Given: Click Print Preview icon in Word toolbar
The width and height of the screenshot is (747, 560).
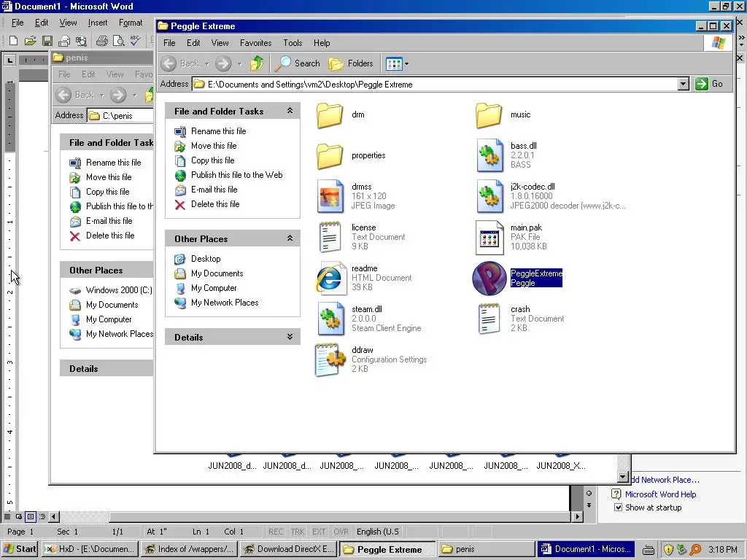Looking at the screenshot, I should [x=118, y=41].
